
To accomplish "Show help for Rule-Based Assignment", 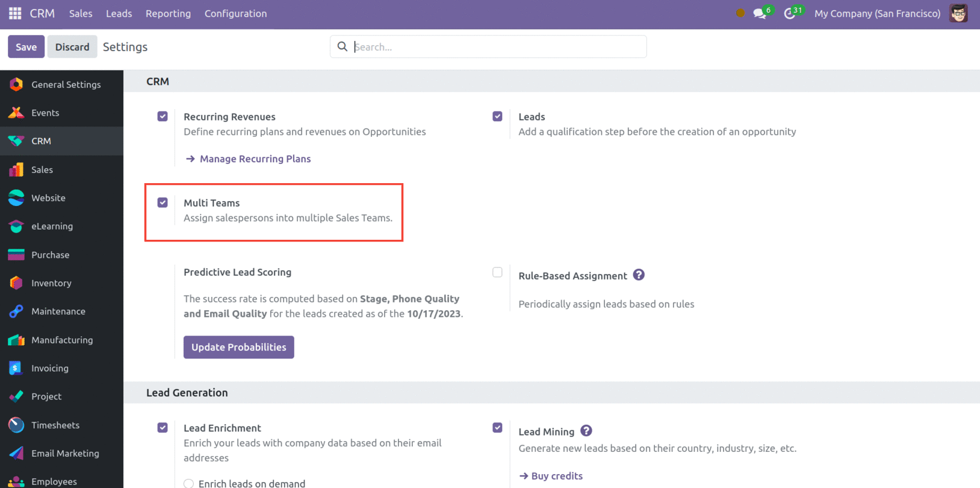I will point(639,275).
